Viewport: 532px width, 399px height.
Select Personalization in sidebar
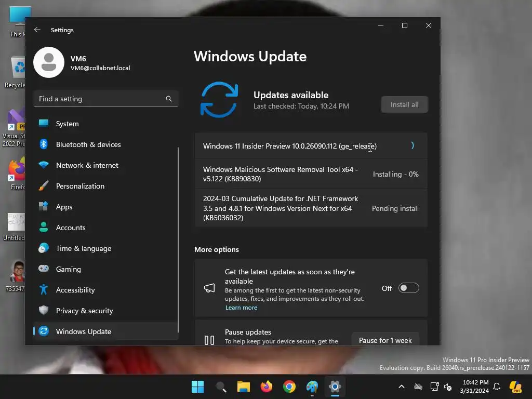coord(106,186)
